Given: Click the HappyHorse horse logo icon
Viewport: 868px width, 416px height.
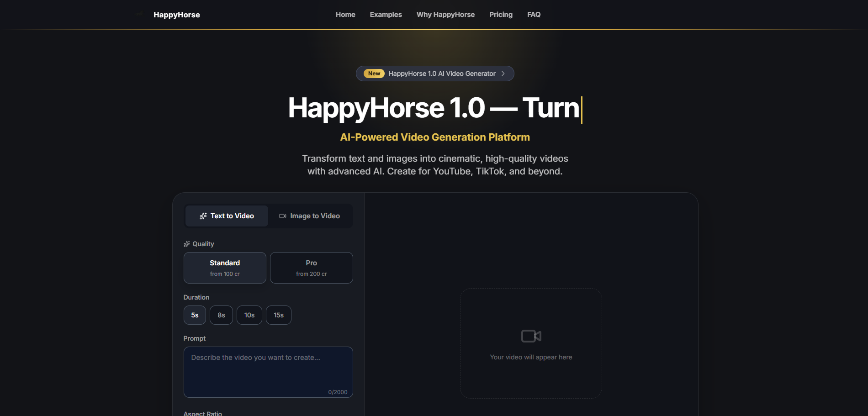Looking at the screenshot, I should pyautogui.click(x=139, y=14).
